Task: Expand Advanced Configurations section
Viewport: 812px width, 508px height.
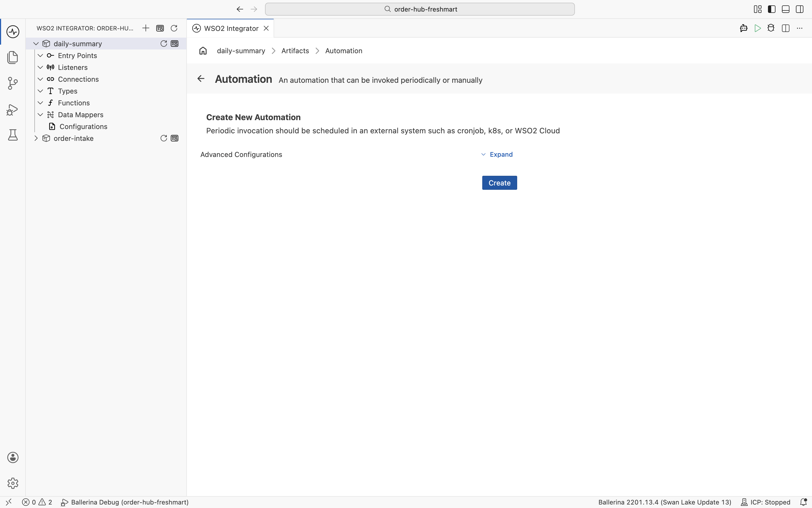Action: (497, 155)
